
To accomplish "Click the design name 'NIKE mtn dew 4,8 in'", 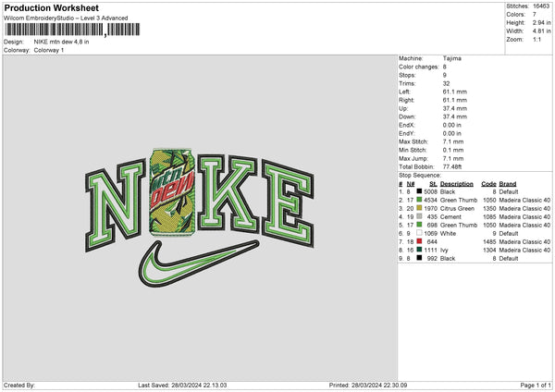I will (62, 42).
